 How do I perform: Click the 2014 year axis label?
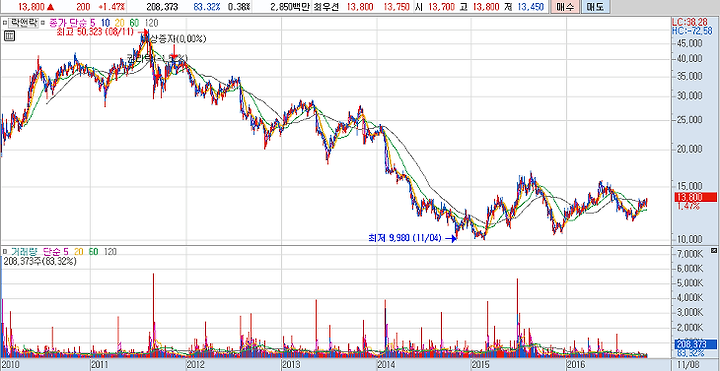click(x=386, y=364)
